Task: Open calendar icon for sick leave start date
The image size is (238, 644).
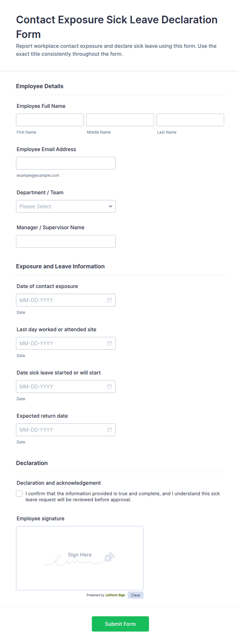Action: [110, 386]
